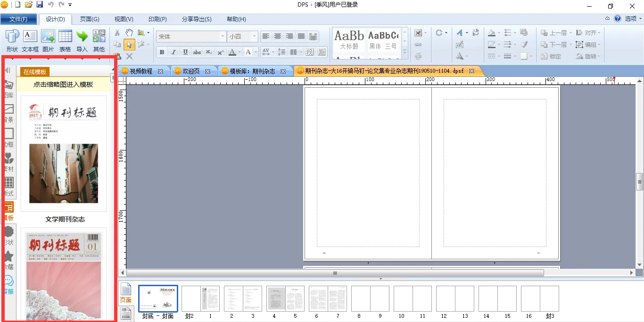
Task: Click the scissors cut icon
Action: pyautogui.click(x=117, y=33)
